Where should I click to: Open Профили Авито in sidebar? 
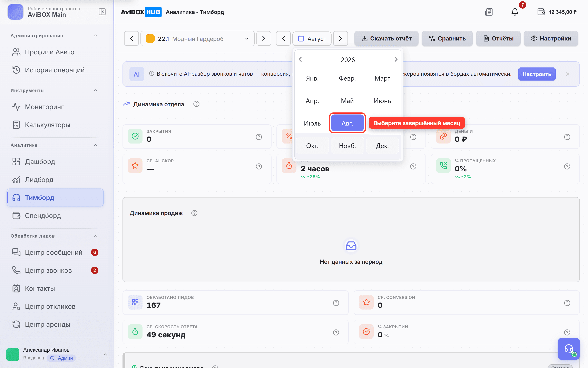click(55, 52)
